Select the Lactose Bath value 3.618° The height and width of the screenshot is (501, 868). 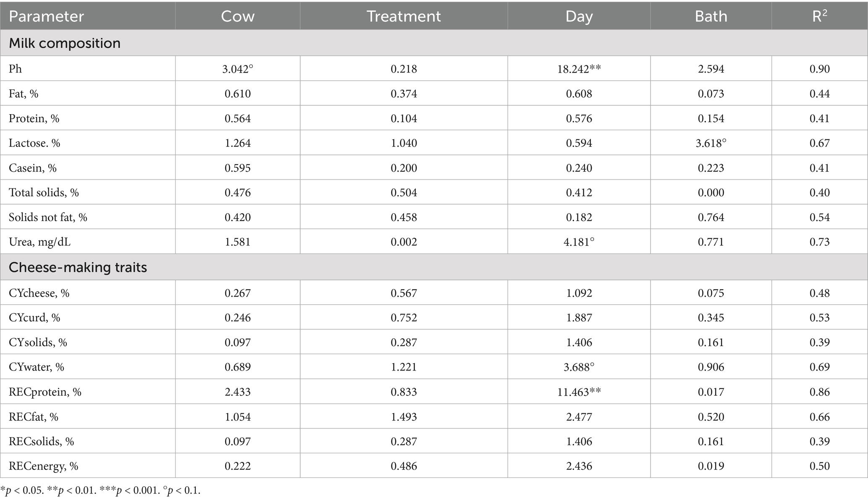tap(711, 143)
